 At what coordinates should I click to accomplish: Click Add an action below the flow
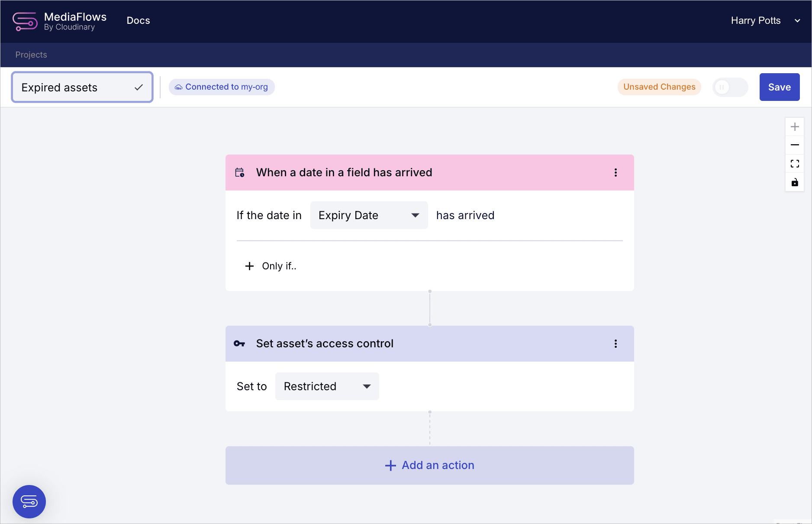(429, 465)
